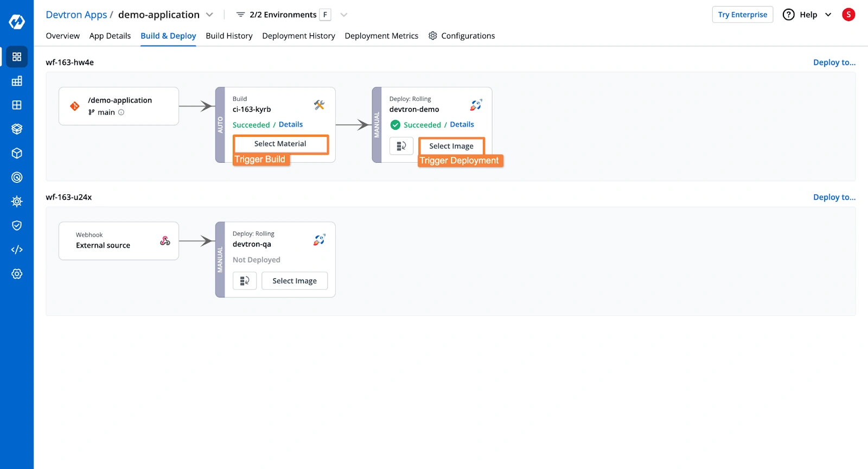868x469 pixels.
Task: Open the third icon in left sidebar
Action: 17,105
